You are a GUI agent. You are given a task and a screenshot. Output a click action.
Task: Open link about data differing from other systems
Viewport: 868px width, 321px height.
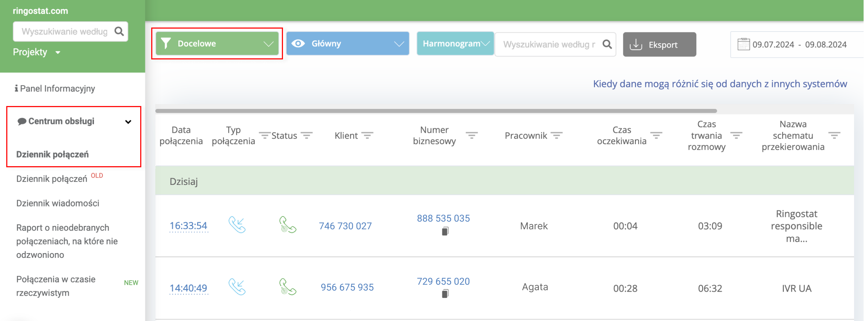720,84
